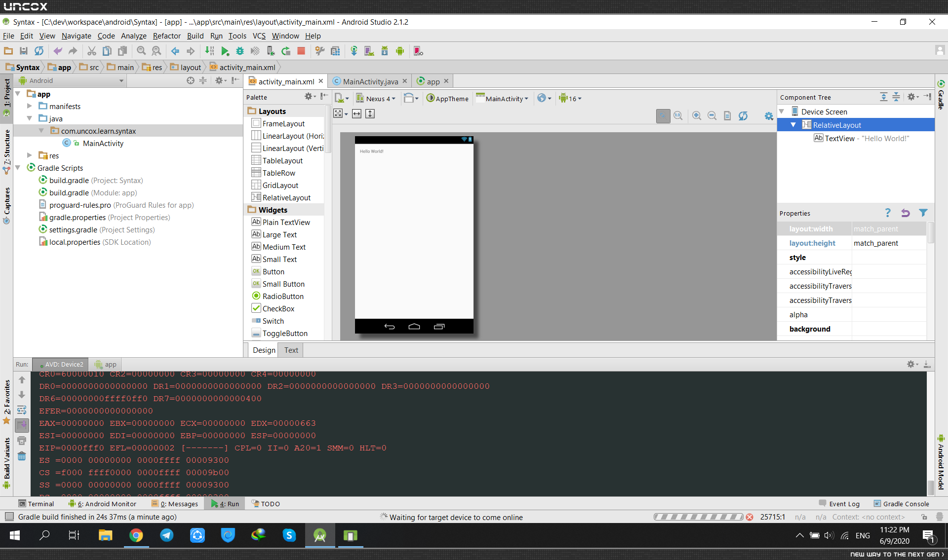This screenshot has width=948, height=560.
Task: Open the TODO tool window
Action: (x=266, y=504)
